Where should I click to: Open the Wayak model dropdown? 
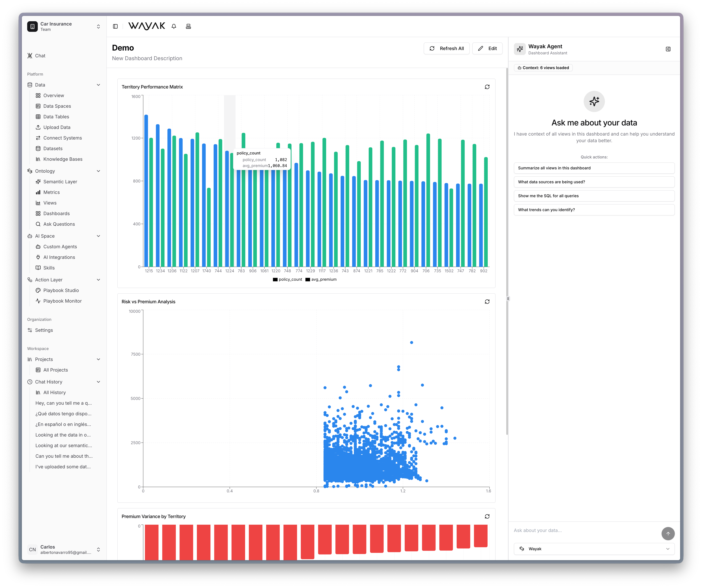point(594,549)
